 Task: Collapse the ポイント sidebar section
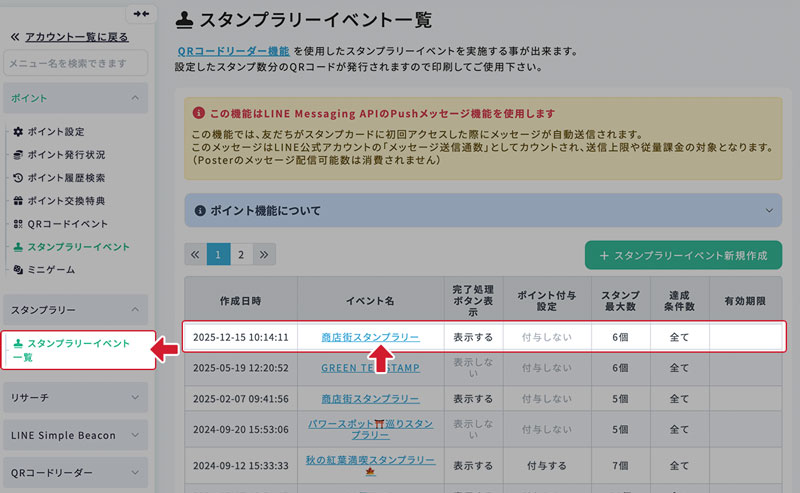[134, 98]
